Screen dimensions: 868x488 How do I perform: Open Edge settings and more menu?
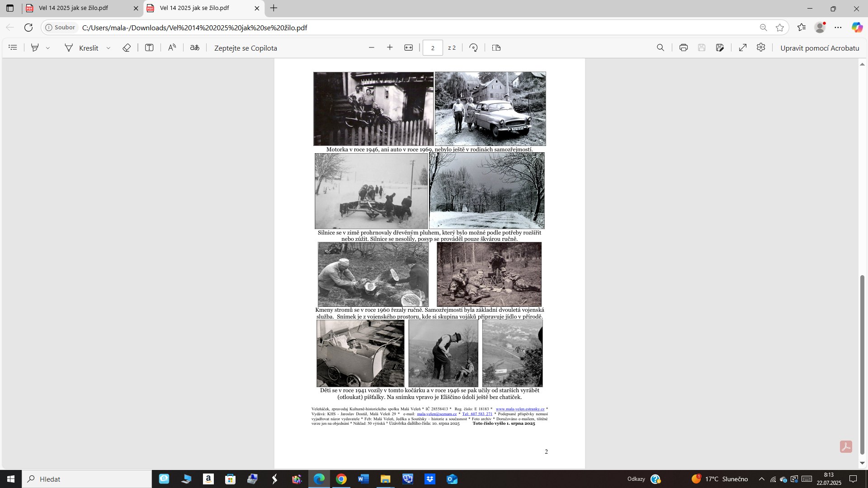coord(838,28)
